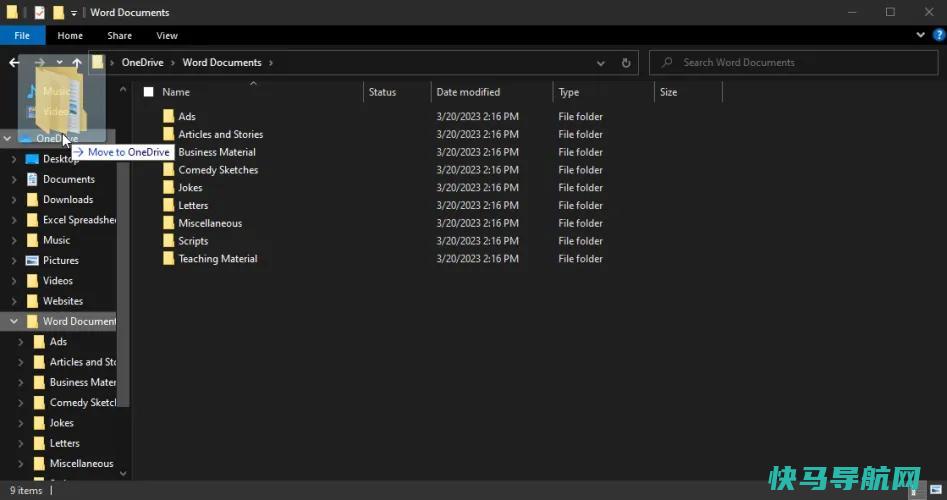Select Videos folder in the navigation pane

point(57,280)
